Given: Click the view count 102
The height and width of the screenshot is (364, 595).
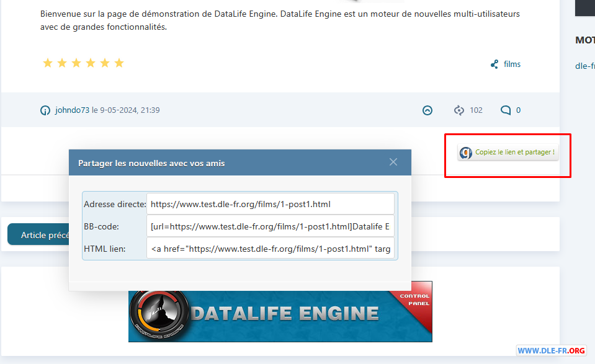Looking at the screenshot, I should coord(476,110).
